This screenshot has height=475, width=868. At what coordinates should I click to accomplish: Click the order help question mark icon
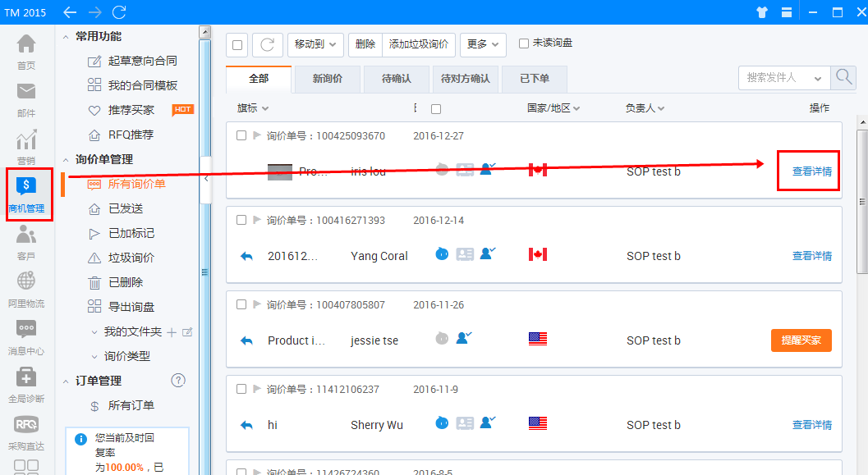[x=178, y=381]
